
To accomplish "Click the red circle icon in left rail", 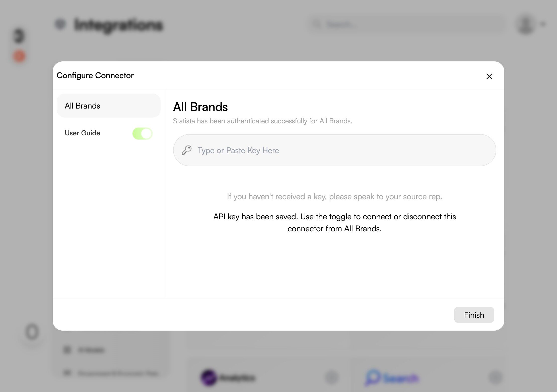I will click(19, 56).
